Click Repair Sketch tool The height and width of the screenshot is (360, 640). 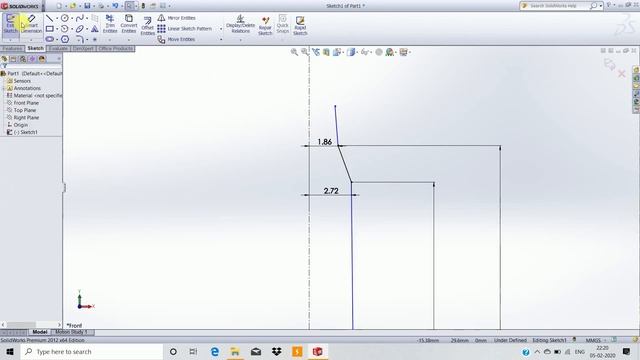265,26
